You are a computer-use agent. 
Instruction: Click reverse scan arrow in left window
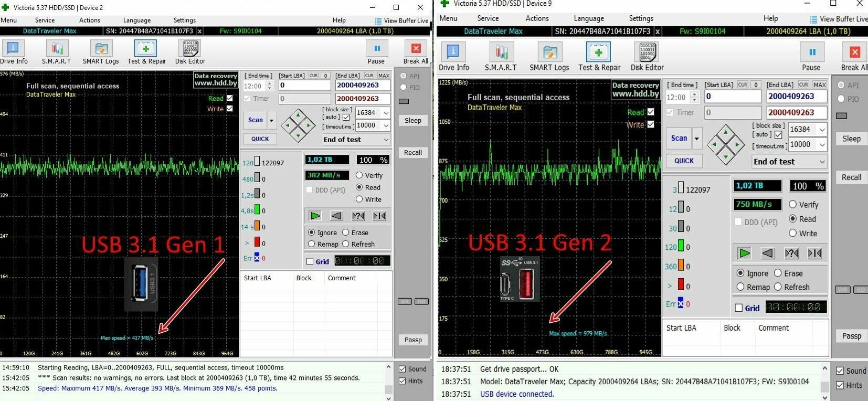[x=336, y=216]
